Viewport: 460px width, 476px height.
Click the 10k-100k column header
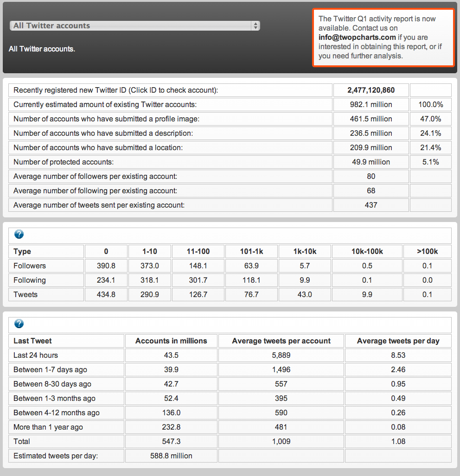tap(367, 251)
